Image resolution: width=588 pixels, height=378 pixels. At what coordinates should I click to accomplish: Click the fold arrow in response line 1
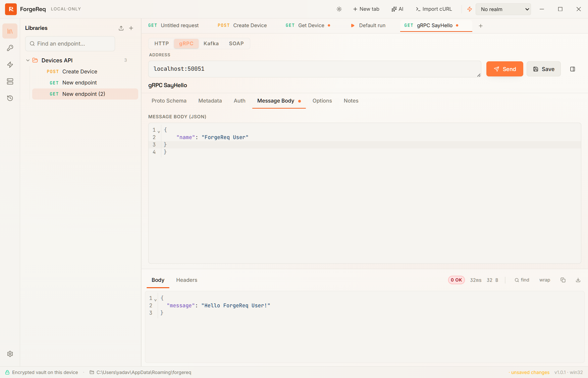point(155,300)
